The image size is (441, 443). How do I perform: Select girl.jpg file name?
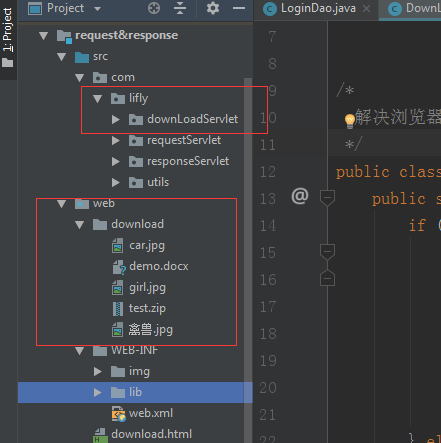pyautogui.click(x=147, y=288)
